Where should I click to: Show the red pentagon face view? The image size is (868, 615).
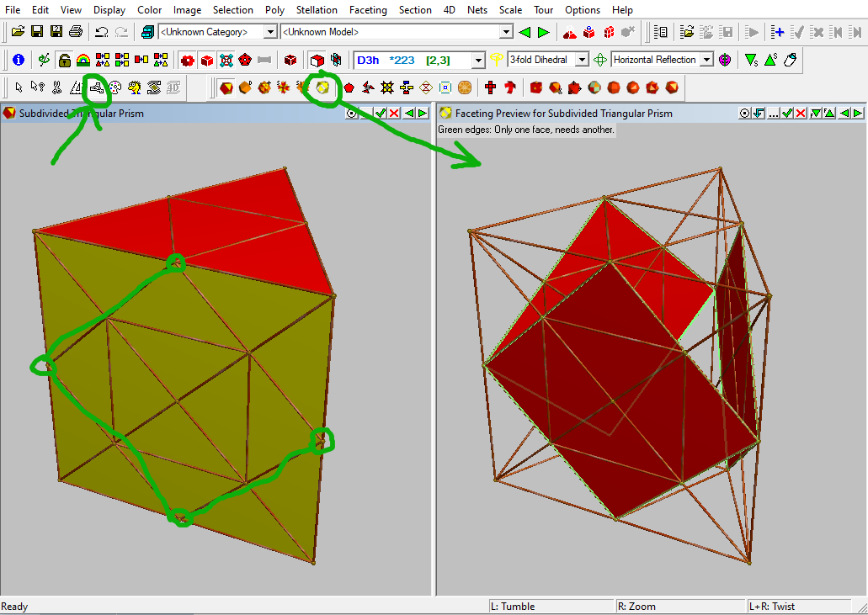point(349,87)
